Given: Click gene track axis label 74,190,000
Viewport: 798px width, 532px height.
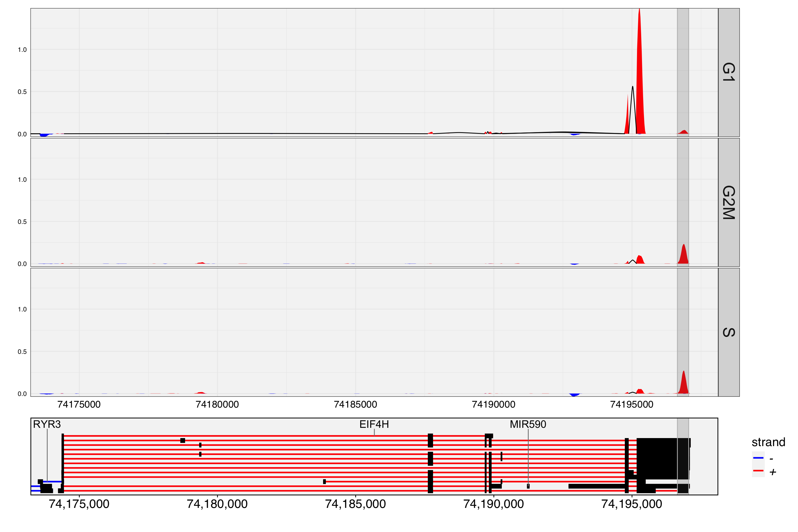Looking at the screenshot, I should [493, 504].
